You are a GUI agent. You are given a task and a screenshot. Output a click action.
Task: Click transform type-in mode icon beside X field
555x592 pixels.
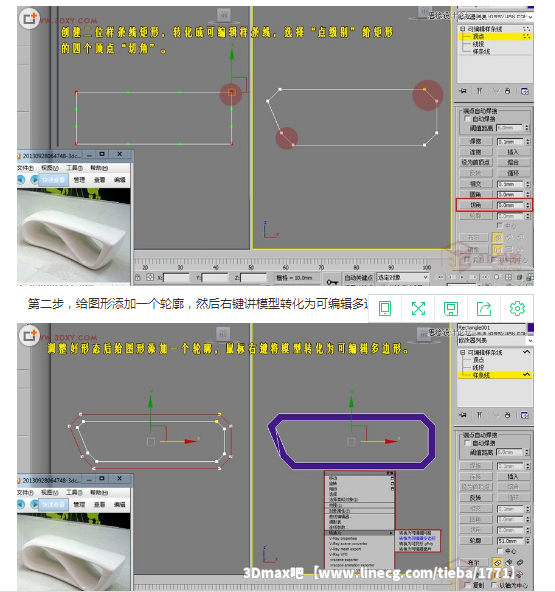150,278
